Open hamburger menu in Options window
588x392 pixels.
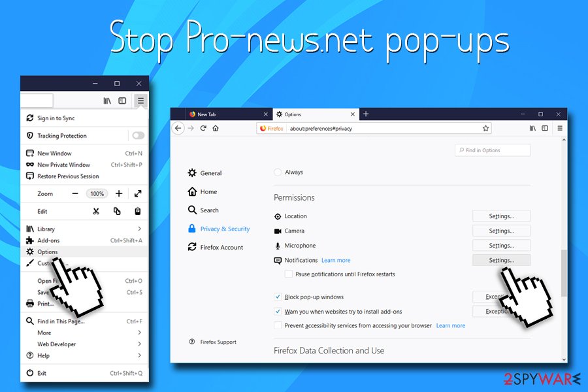tap(560, 128)
